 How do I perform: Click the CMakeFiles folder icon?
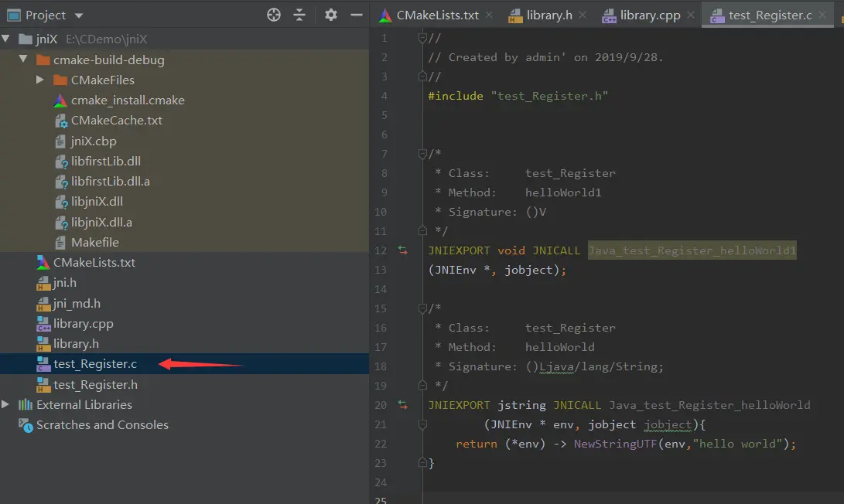60,80
